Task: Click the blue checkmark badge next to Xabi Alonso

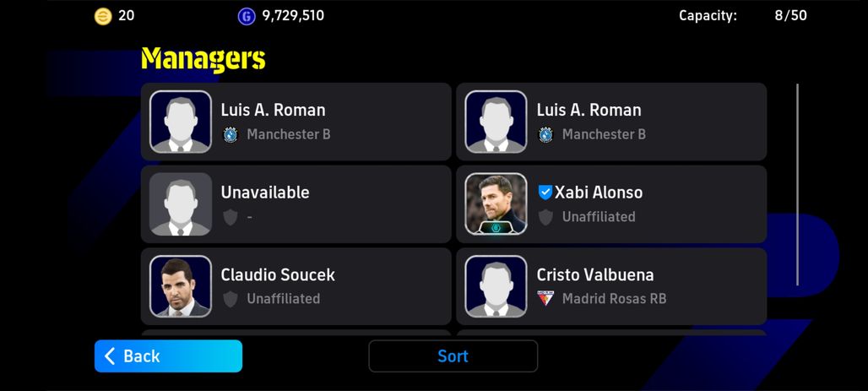Action: tap(545, 193)
